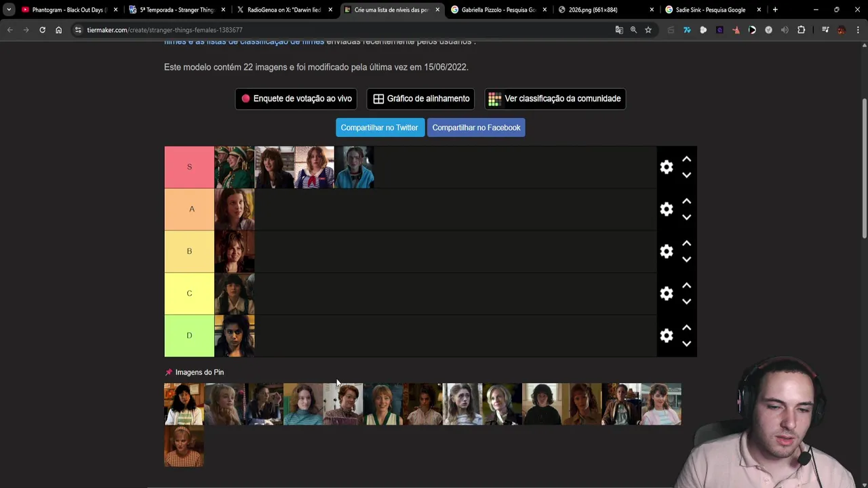Select the character image in A tier
868x488 pixels.
pyautogui.click(x=235, y=209)
